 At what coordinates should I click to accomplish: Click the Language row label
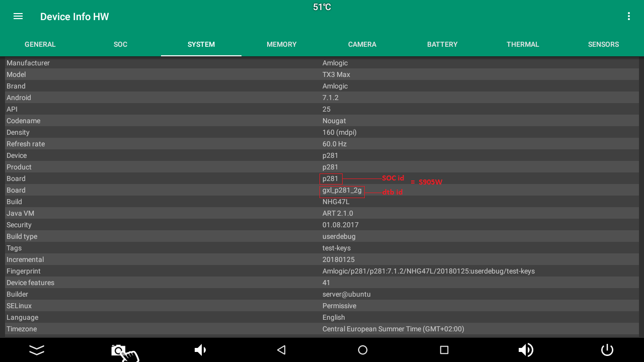[22, 317]
